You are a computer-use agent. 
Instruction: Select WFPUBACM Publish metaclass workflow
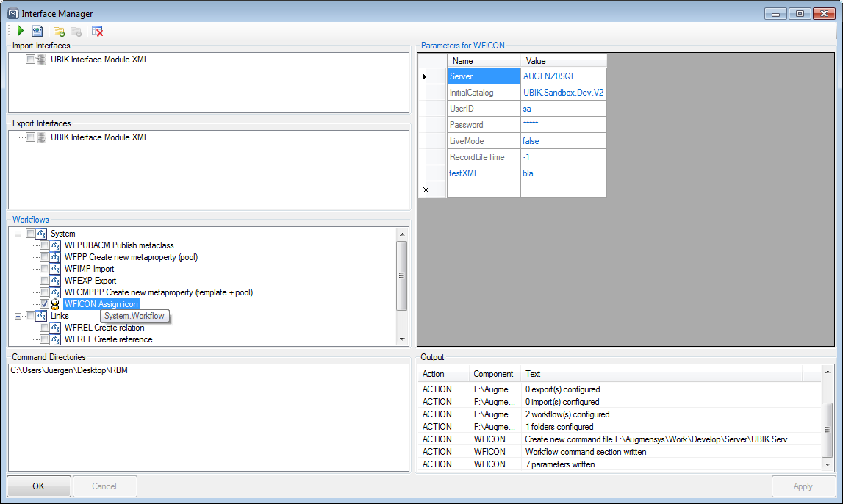119,245
